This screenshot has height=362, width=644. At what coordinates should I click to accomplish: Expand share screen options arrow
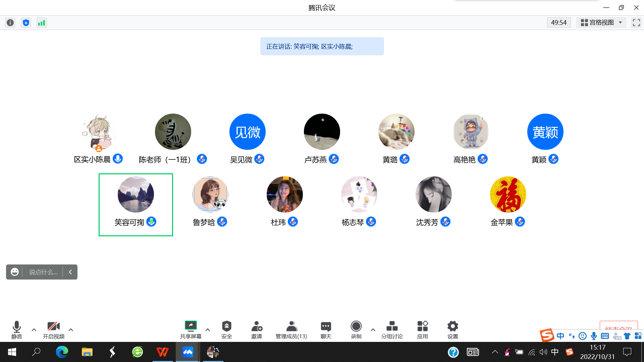[x=208, y=330]
